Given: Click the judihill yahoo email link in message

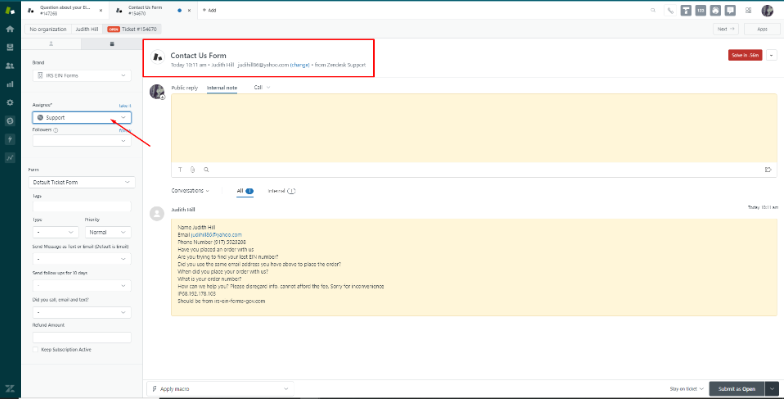Looking at the screenshot, I should [216, 234].
